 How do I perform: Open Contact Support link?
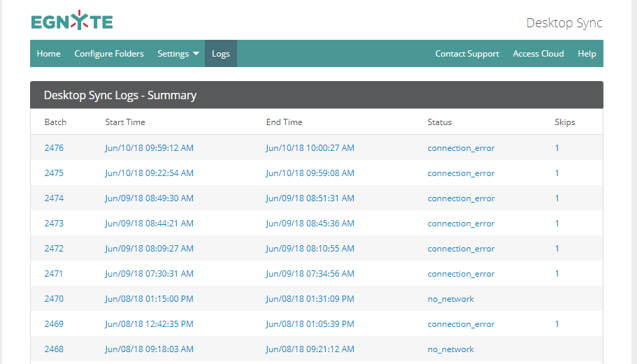point(467,54)
